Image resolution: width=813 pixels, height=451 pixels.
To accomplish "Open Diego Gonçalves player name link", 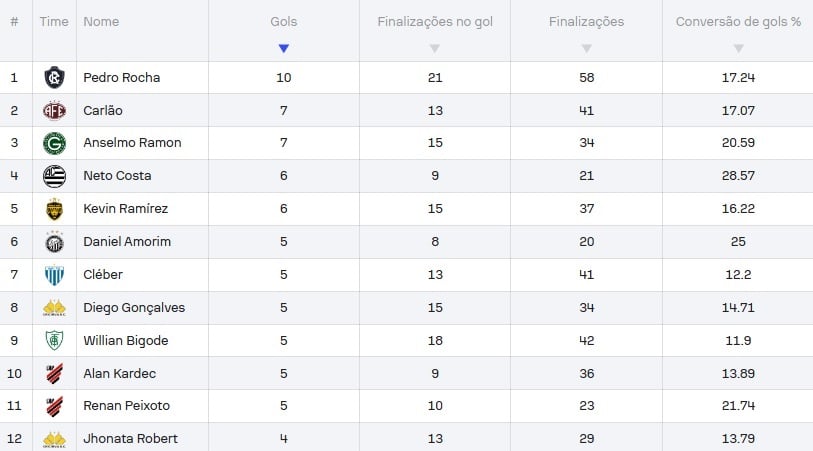I will [x=134, y=308].
